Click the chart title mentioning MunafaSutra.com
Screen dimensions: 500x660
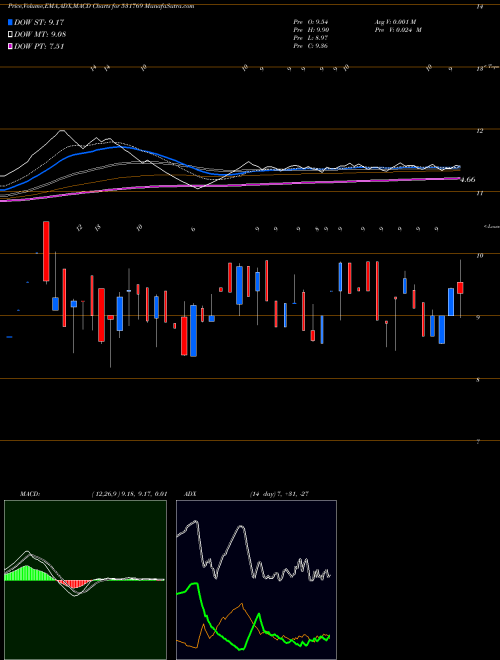[101, 6]
